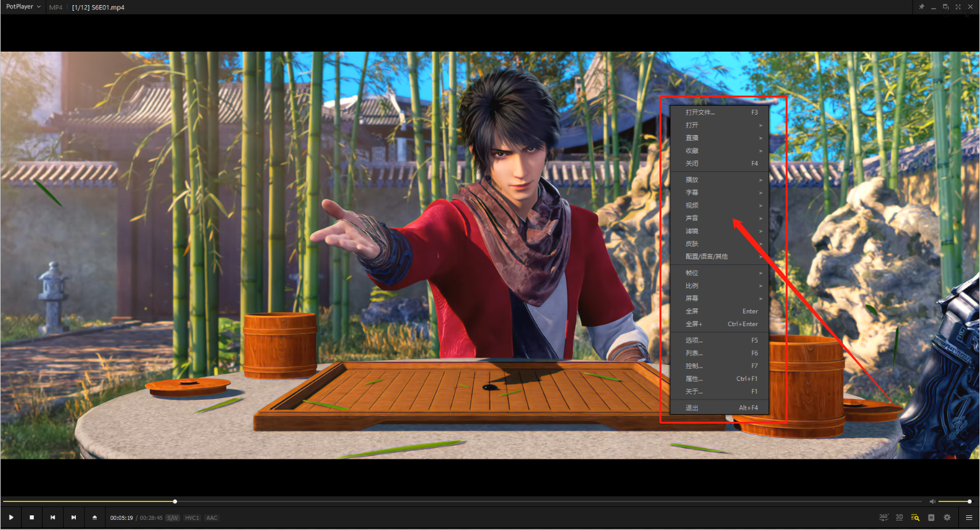Click the elapsed time 00:05:19
Viewport: 980px width, 530px height.
(x=122, y=518)
